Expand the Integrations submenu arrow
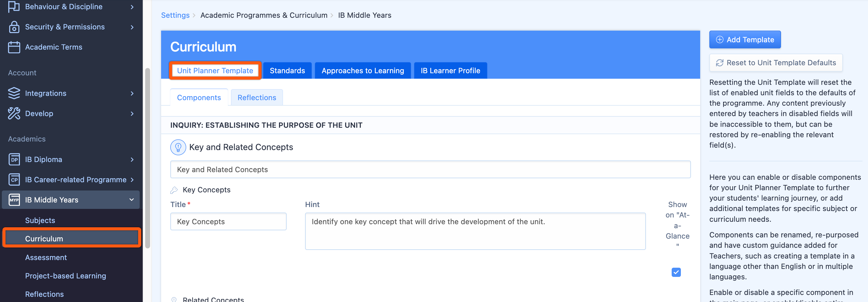The width and height of the screenshot is (868, 302). point(132,93)
